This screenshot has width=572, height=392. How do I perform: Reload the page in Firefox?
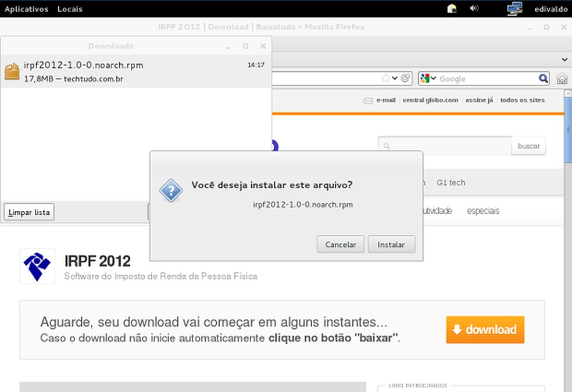tap(405, 78)
